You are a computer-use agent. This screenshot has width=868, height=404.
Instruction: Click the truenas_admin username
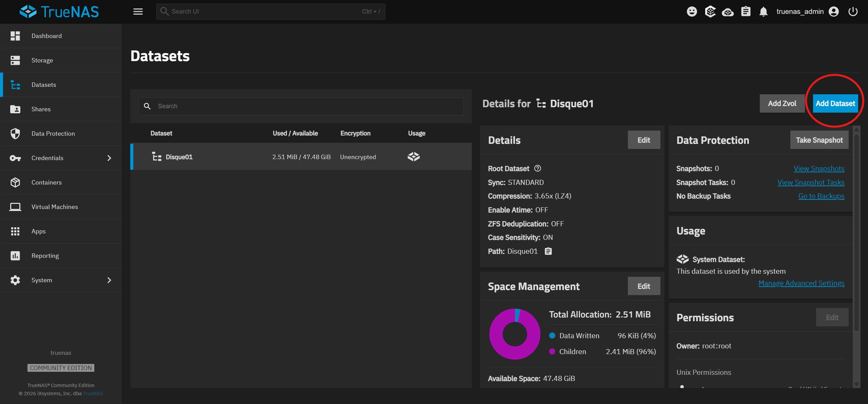click(x=800, y=12)
